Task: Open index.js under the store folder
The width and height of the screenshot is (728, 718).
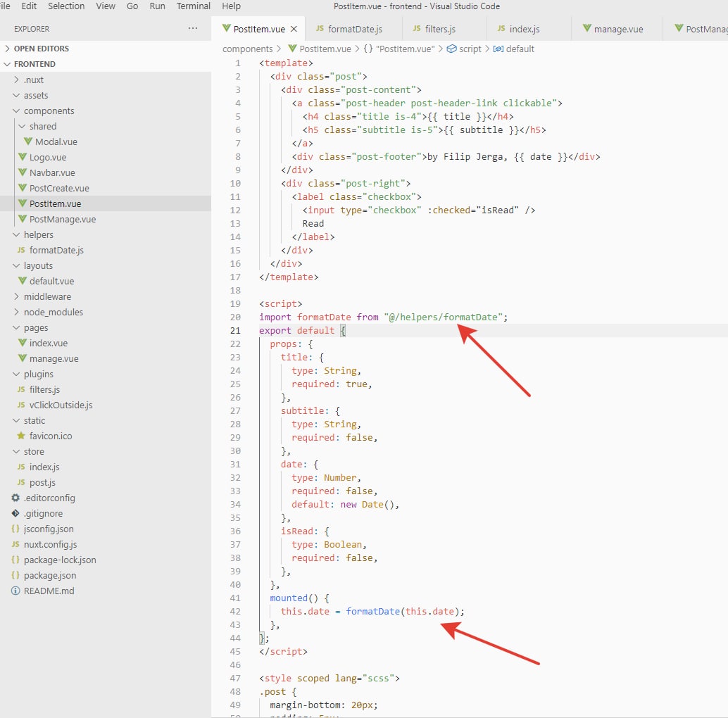Action: [44, 467]
